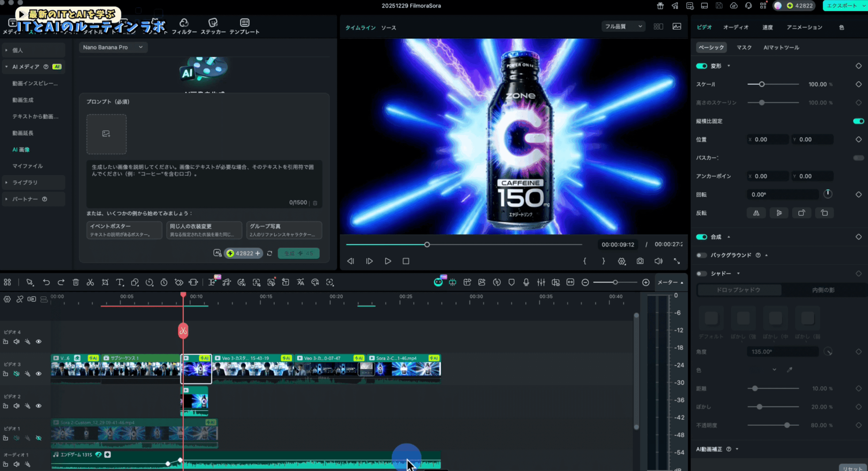Select the ソース tab above the preview
The image size is (868, 471).
(388, 28)
